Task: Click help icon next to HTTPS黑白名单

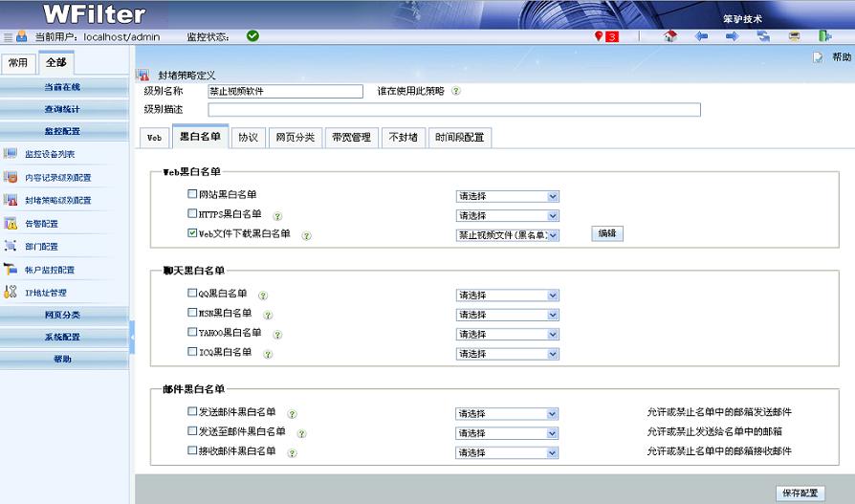Action: coord(277,216)
